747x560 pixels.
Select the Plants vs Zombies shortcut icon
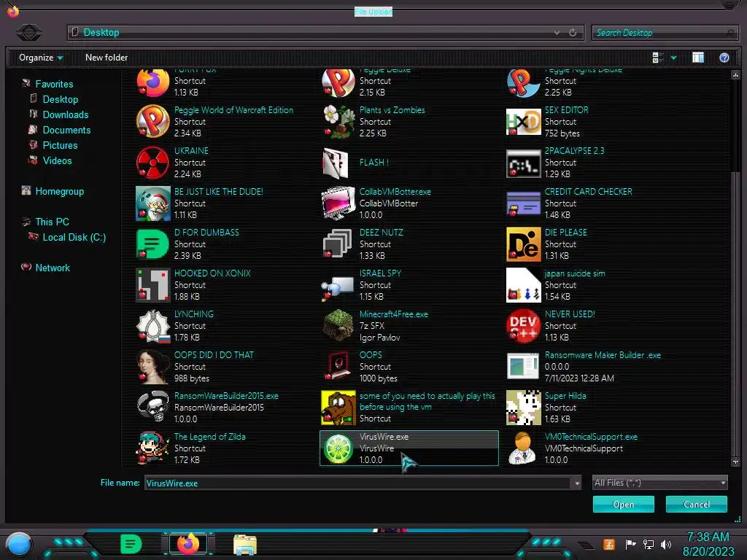tap(338, 122)
